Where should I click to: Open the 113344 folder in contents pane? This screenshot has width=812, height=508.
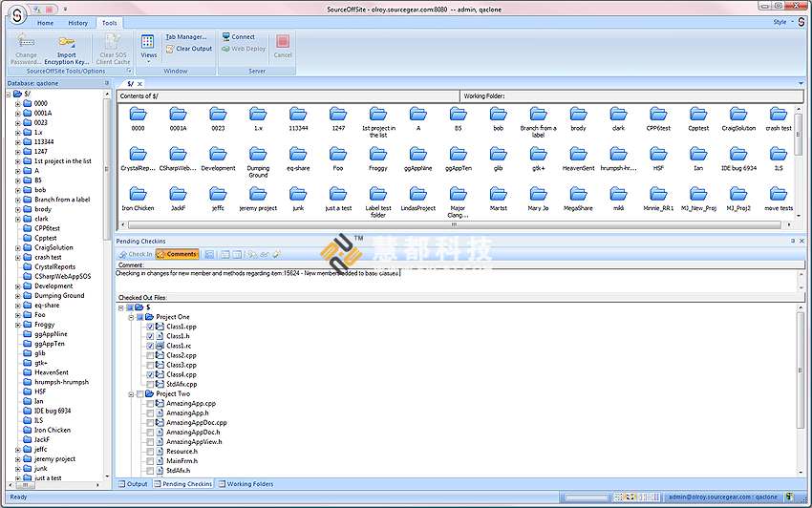tap(298, 118)
